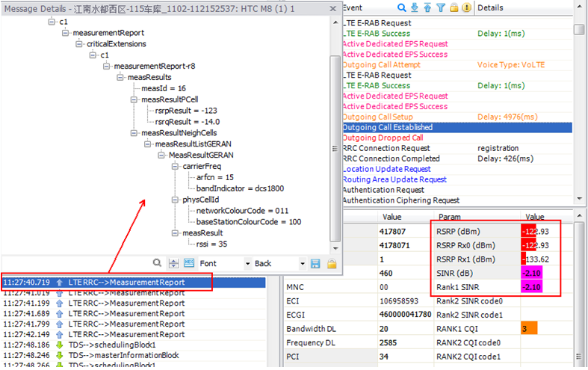Close the Message Details window
This screenshot has height=370, width=588.
pyautogui.click(x=332, y=9)
